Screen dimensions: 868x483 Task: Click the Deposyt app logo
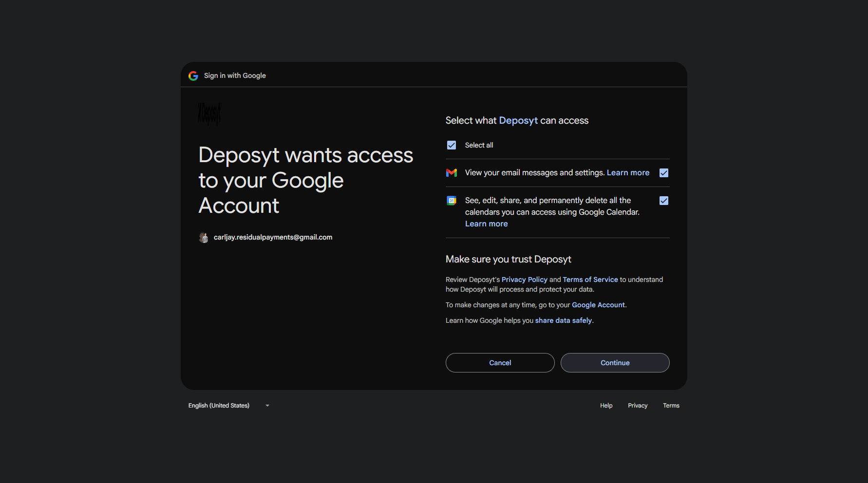click(x=210, y=114)
